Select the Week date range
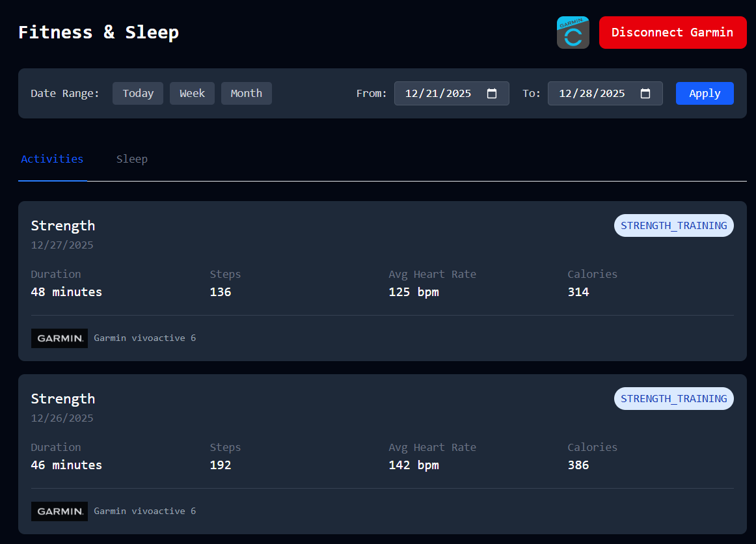The height and width of the screenshot is (544, 756). 192,94
